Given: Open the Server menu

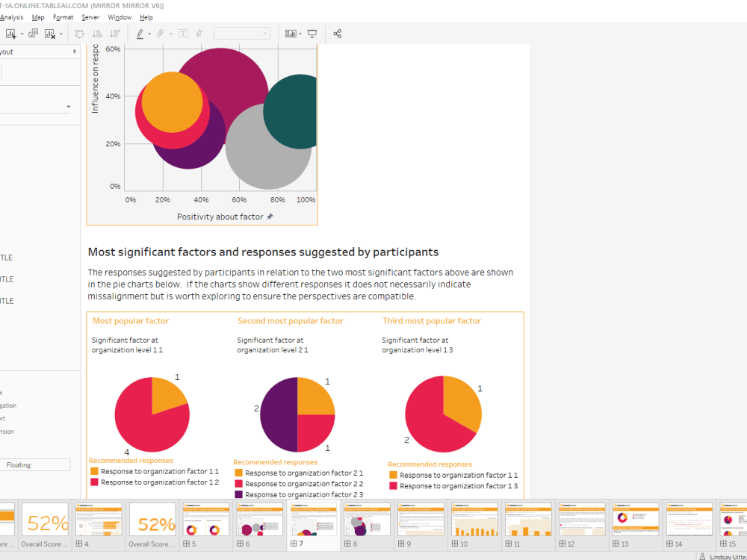Looking at the screenshot, I should tap(90, 17).
